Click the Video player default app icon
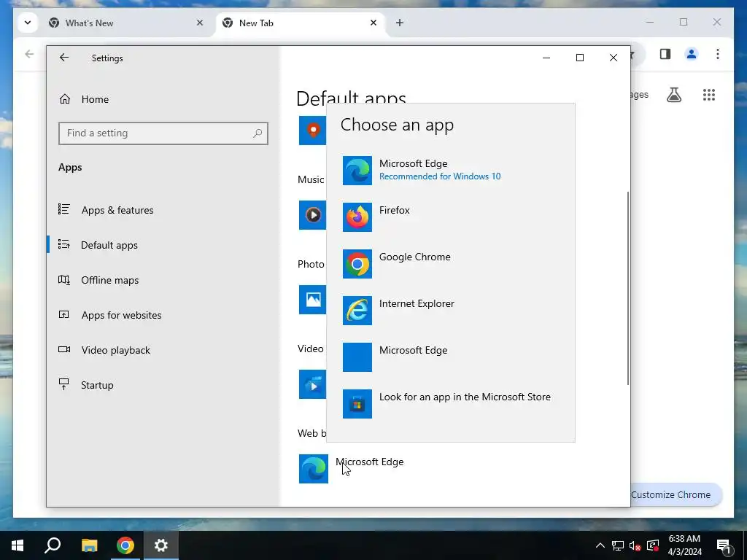Viewport: 747px width, 560px height. click(312, 384)
